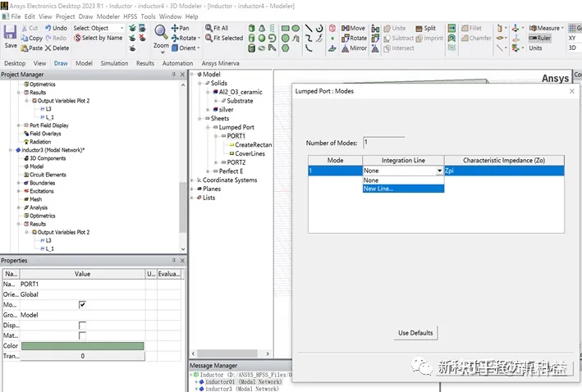Image resolution: width=582 pixels, height=392 pixels.
Task: Click the Cut tool
Action: pyautogui.click(x=30, y=28)
